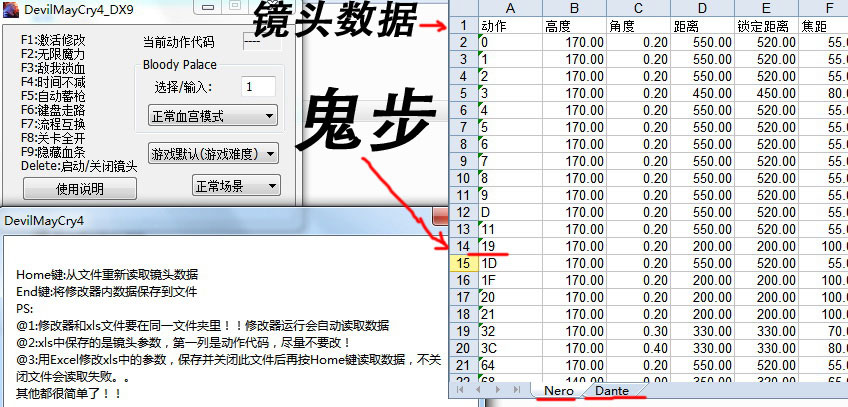Switch to the Dante sheet tab
Image resolution: width=848 pixels, height=407 pixels.
click(x=612, y=392)
